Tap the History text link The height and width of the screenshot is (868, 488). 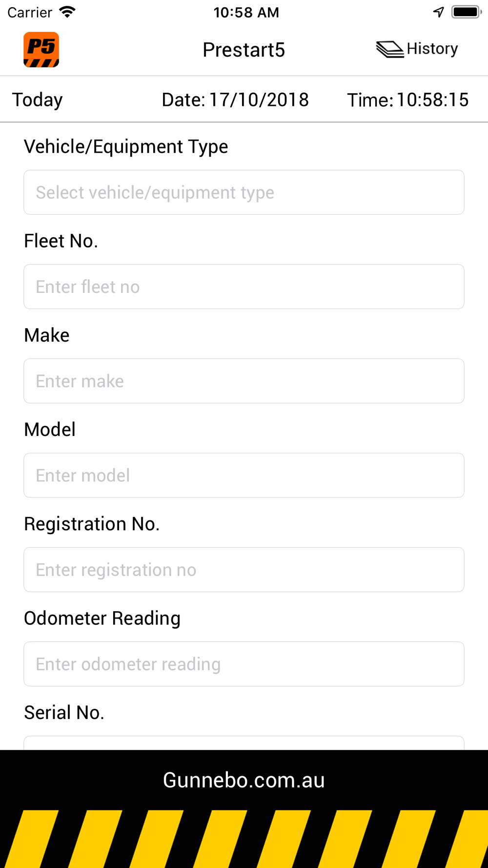point(432,49)
